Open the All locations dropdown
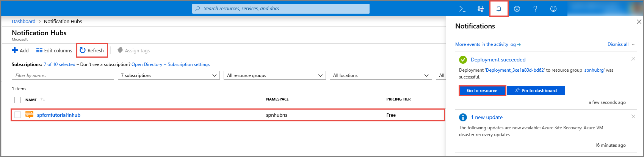This screenshot has width=644, height=157. click(x=381, y=75)
